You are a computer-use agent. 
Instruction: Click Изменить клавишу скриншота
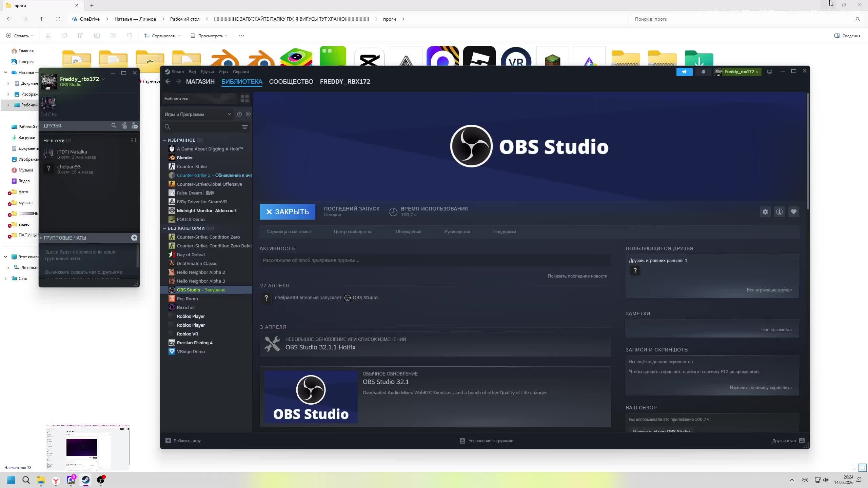point(761,388)
